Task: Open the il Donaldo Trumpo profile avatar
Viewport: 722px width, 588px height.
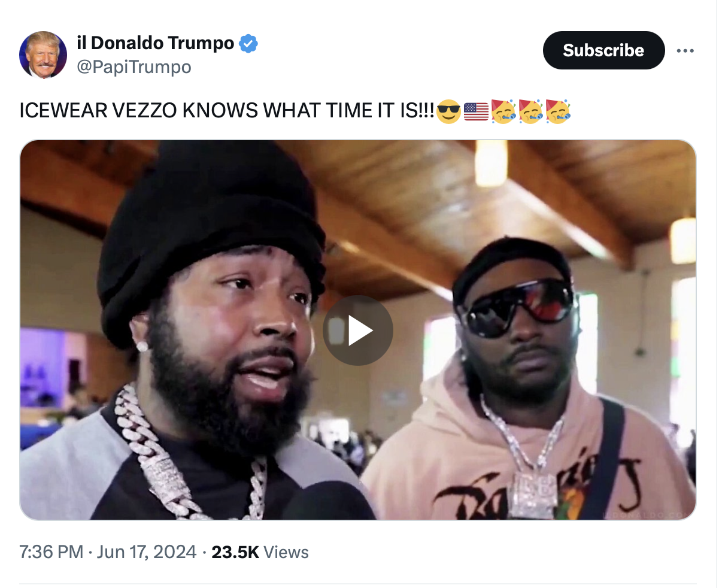Action: point(43,55)
